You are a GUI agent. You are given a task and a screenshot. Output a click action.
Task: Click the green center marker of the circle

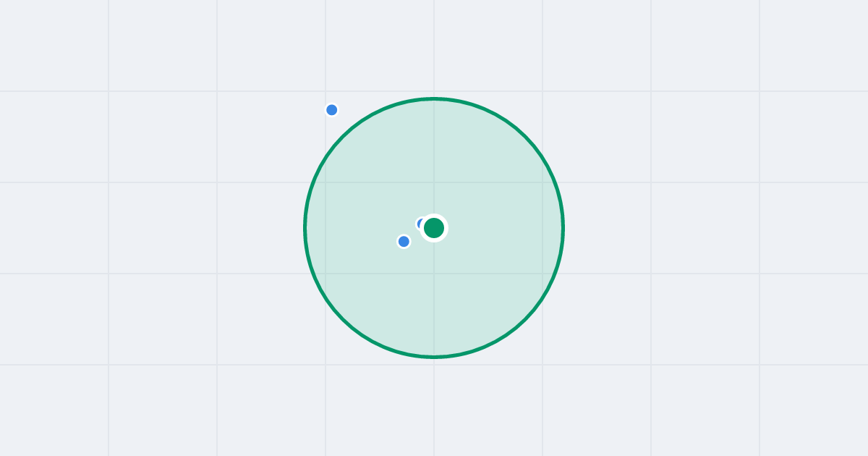(x=434, y=228)
